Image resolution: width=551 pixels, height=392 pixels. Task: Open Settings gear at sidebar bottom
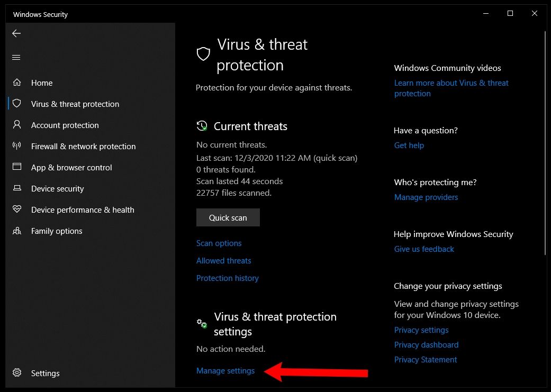pos(17,372)
